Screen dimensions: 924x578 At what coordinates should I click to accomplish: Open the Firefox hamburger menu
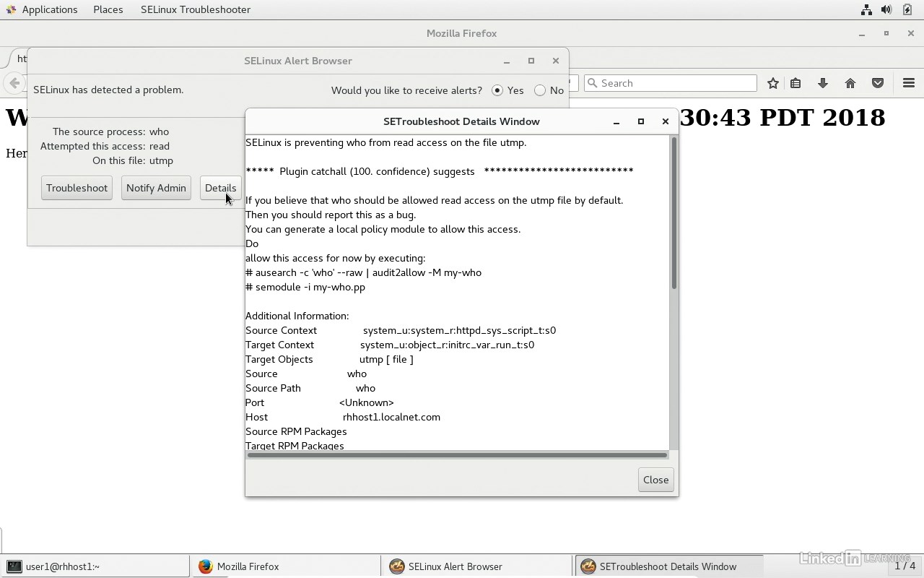pos(909,83)
